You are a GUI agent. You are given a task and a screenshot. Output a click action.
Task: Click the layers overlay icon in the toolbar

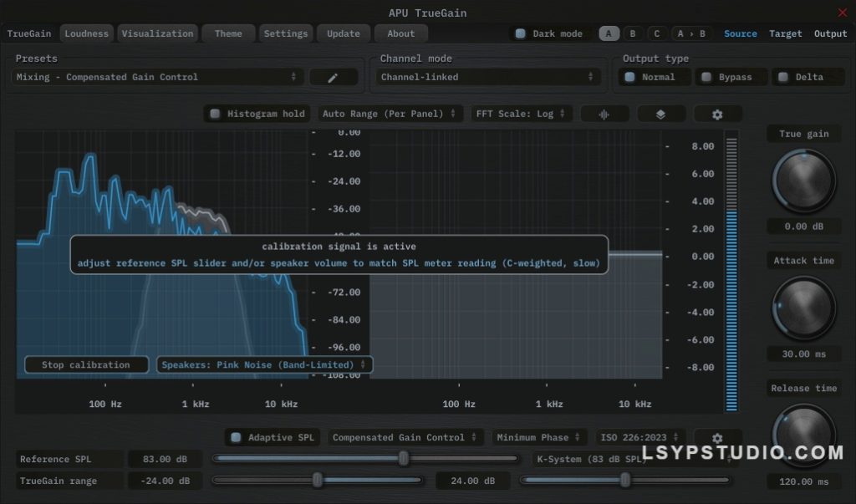tap(661, 113)
